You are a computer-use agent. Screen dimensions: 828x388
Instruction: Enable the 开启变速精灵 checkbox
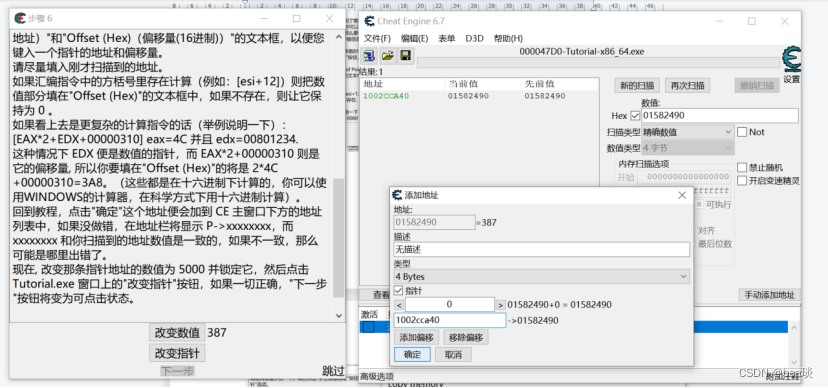point(742,181)
